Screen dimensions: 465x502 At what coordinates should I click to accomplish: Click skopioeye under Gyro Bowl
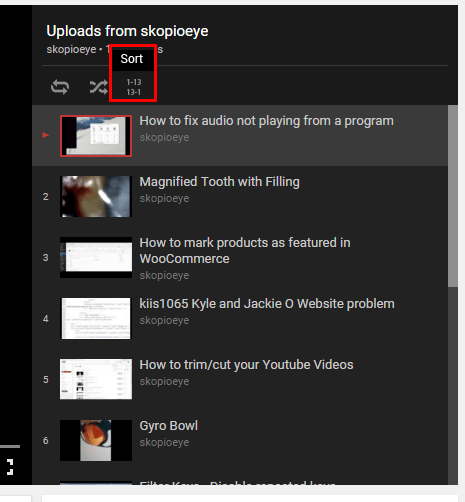(x=164, y=442)
